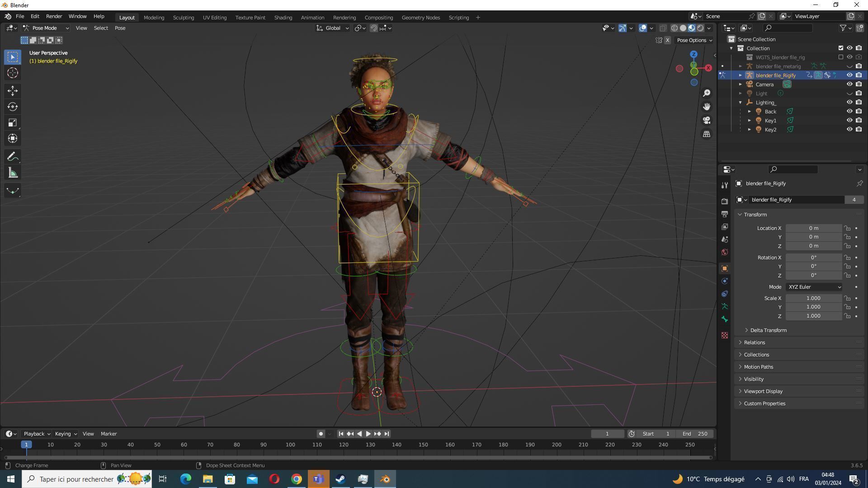Open the Object Constraints properties tab

tap(725, 294)
